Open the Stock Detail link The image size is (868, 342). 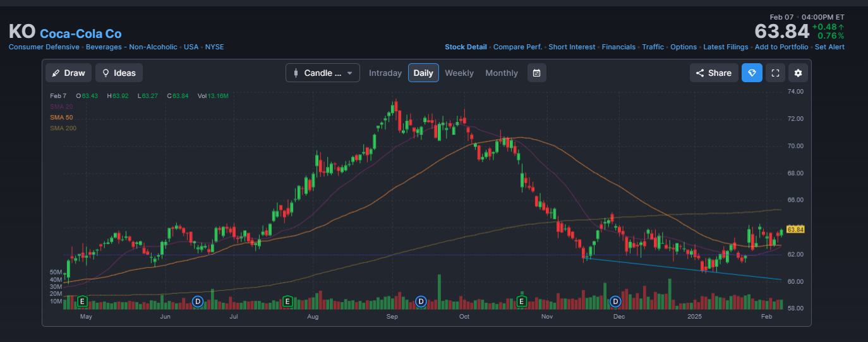pos(466,47)
